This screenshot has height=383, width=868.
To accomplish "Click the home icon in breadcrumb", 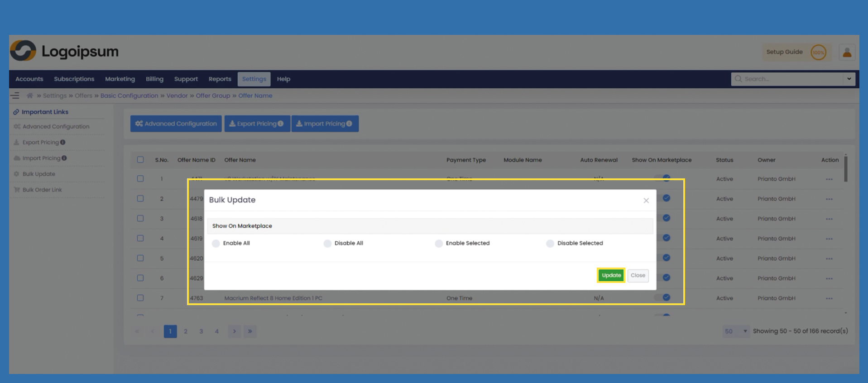I will tap(30, 96).
